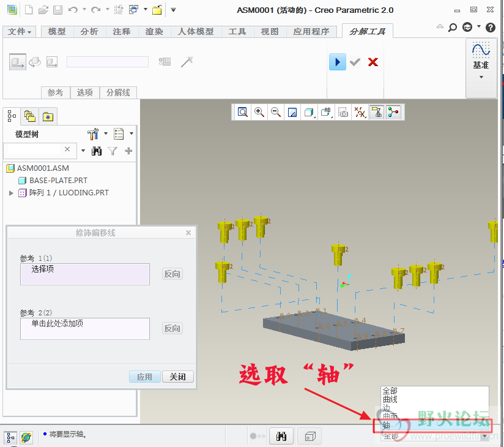Image resolution: width=504 pixels, height=447 pixels.
Task: Click the Undo arrow icon
Action: click(x=73, y=10)
